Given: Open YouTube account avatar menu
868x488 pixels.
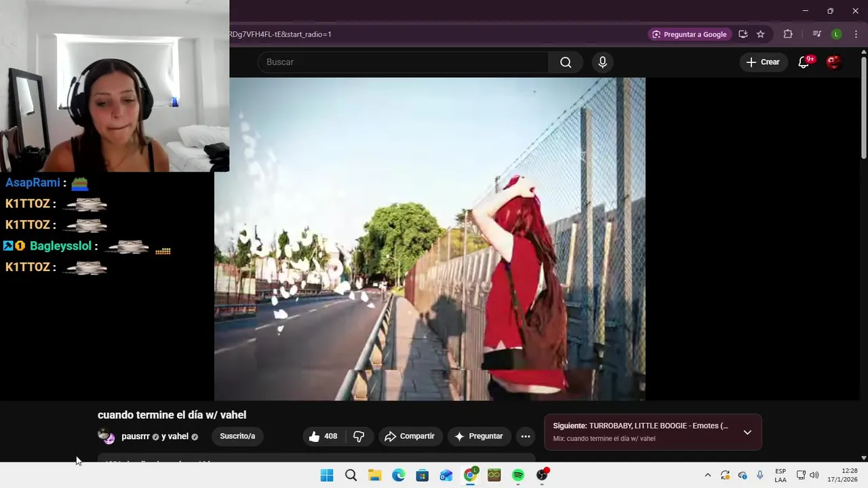Looking at the screenshot, I should (x=833, y=62).
